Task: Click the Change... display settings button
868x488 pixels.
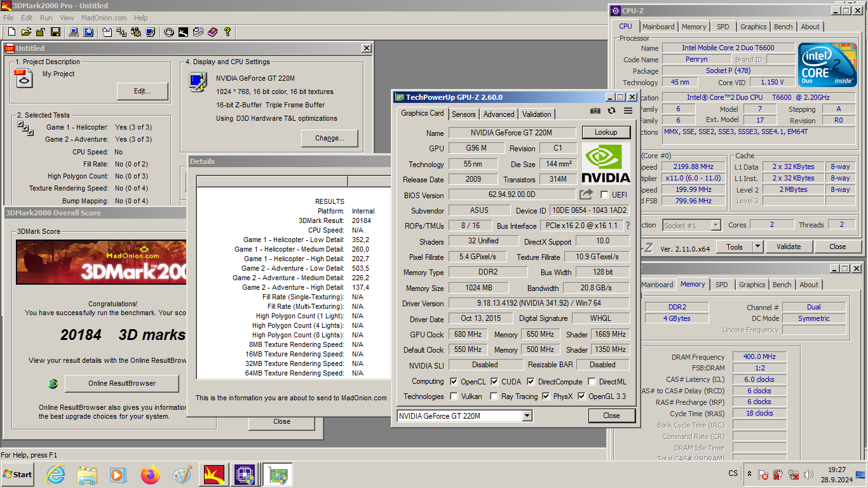Action: pos(330,138)
